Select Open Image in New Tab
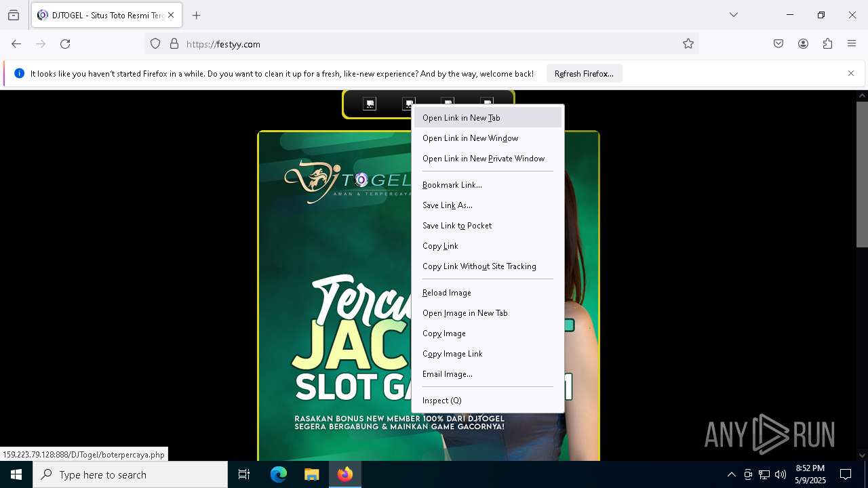Image resolution: width=868 pixels, height=488 pixels. (x=488, y=313)
